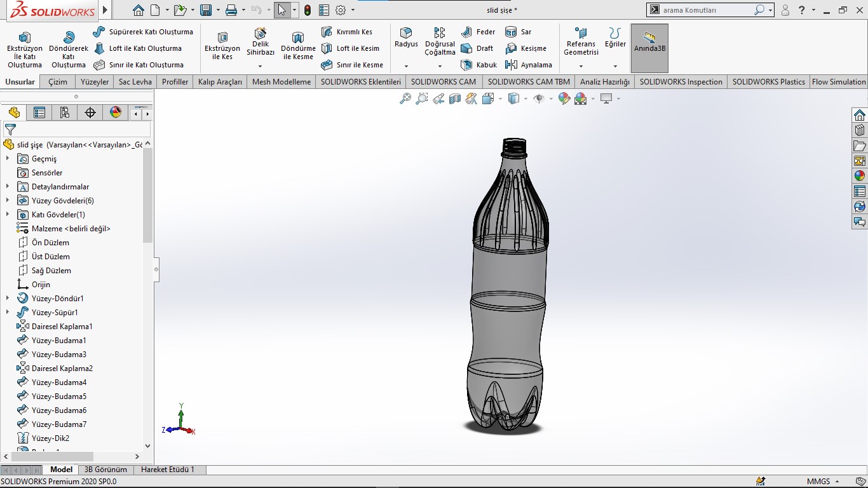Screen dimensions: 868x488
Task: Expand the Geçmiş tree node
Action: pyautogui.click(x=8, y=159)
